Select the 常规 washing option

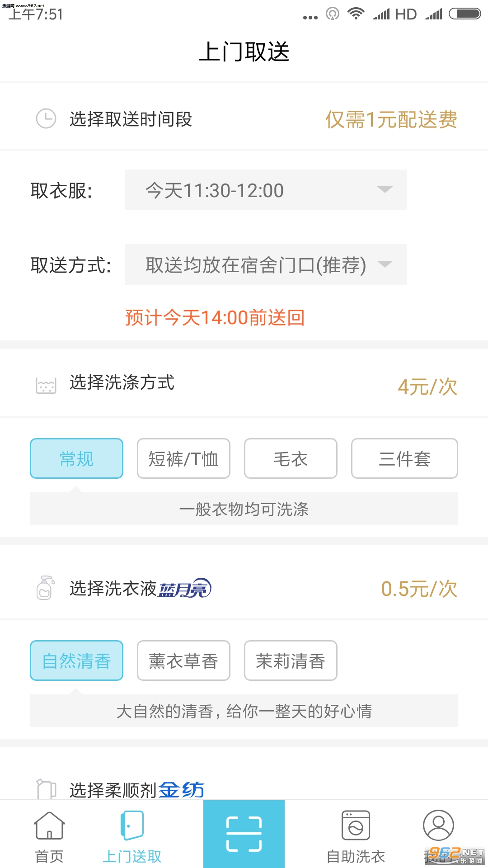(76, 458)
